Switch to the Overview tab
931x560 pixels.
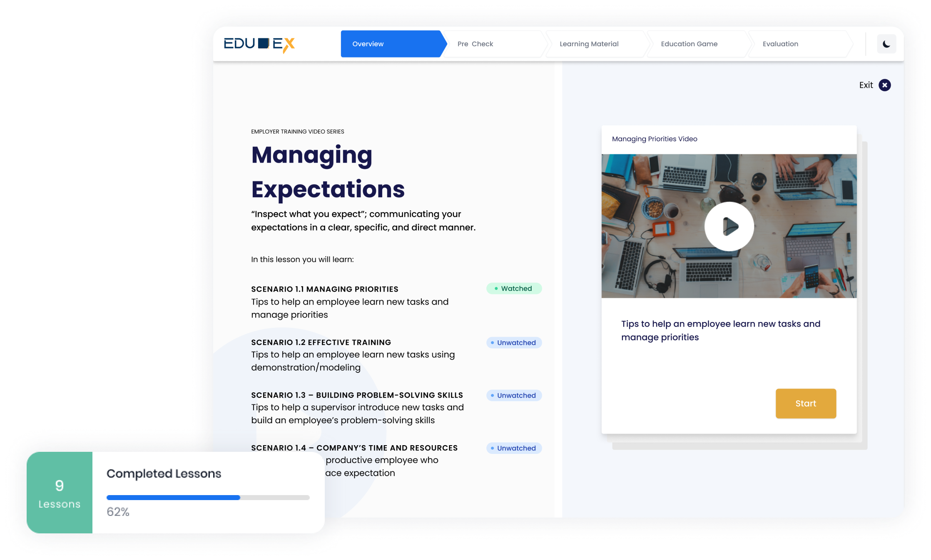click(368, 44)
